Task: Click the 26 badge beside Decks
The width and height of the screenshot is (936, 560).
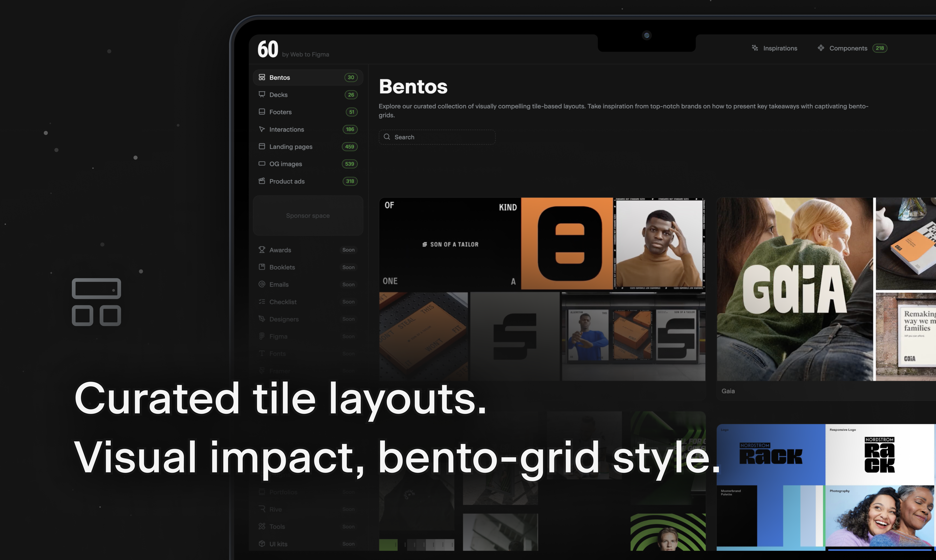Action: coord(351,95)
